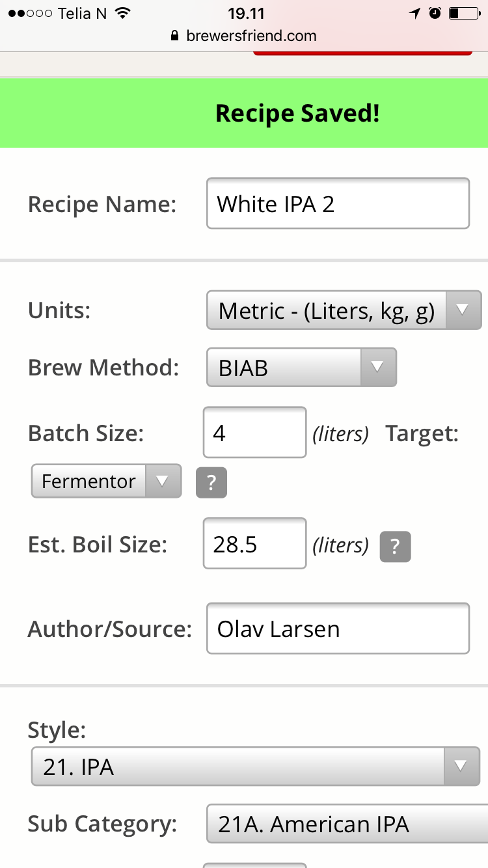Image resolution: width=488 pixels, height=868 pixels.
Task: Expand the Fermentor target dropdown
Action: point(107,481)
